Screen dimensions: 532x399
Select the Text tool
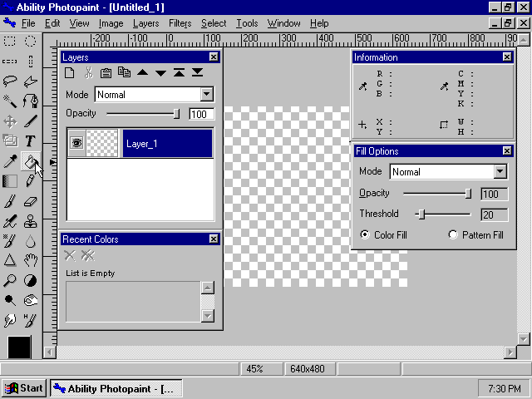coord(30,140)
